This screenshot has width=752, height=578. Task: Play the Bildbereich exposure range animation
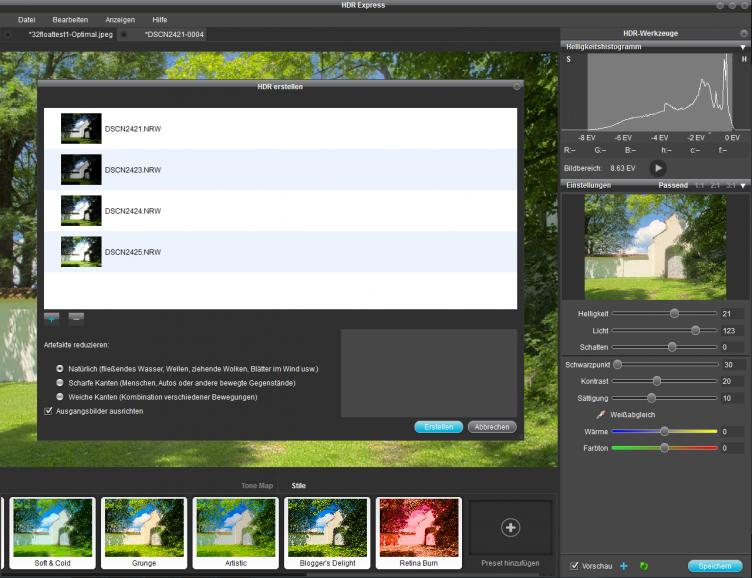(658, 168)
